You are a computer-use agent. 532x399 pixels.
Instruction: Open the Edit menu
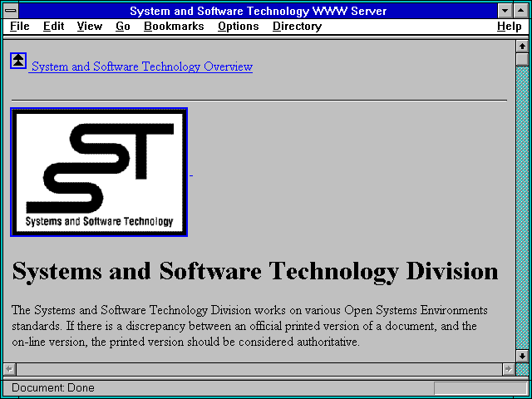(53, 27)
